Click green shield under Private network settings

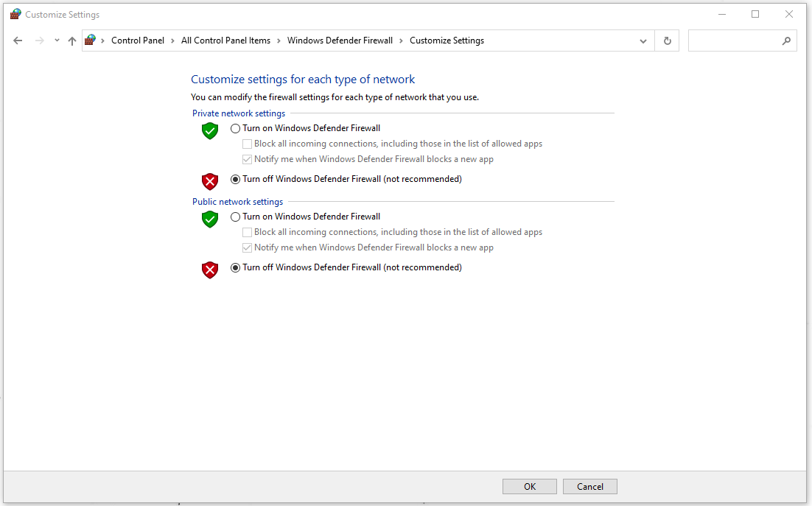pos(210,131)
